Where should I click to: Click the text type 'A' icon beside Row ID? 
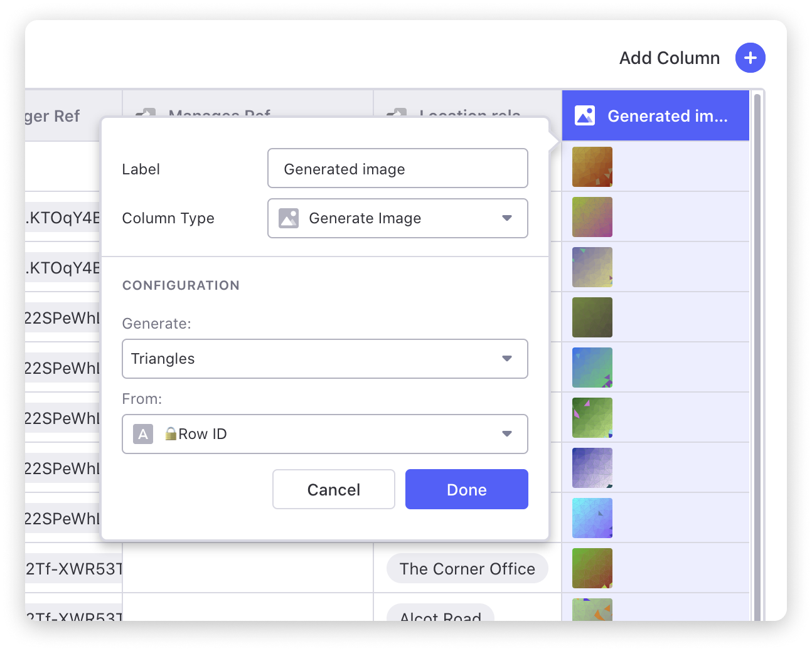pos(143,434)
